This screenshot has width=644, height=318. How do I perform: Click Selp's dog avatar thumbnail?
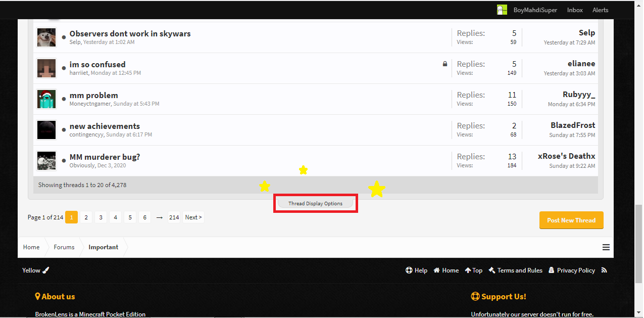[x=46, y=37]
